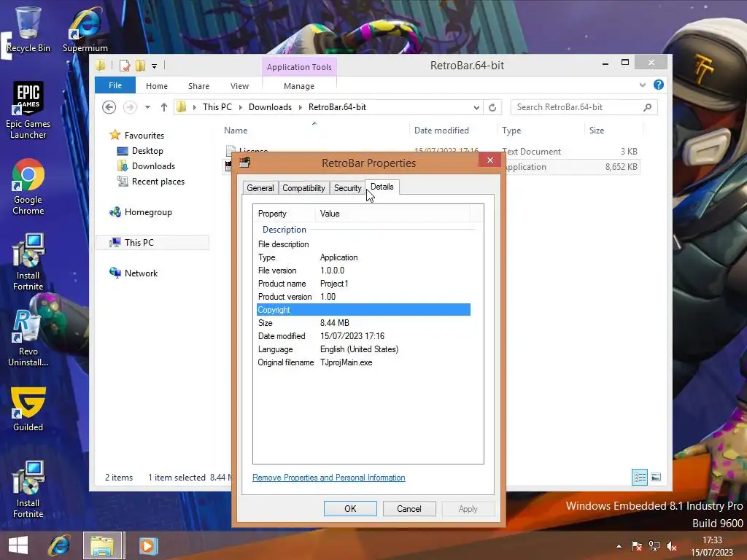Switch to the Home ribbon tab
The height and width of the screenshot is (560, 747).
[x=157, y=86]
